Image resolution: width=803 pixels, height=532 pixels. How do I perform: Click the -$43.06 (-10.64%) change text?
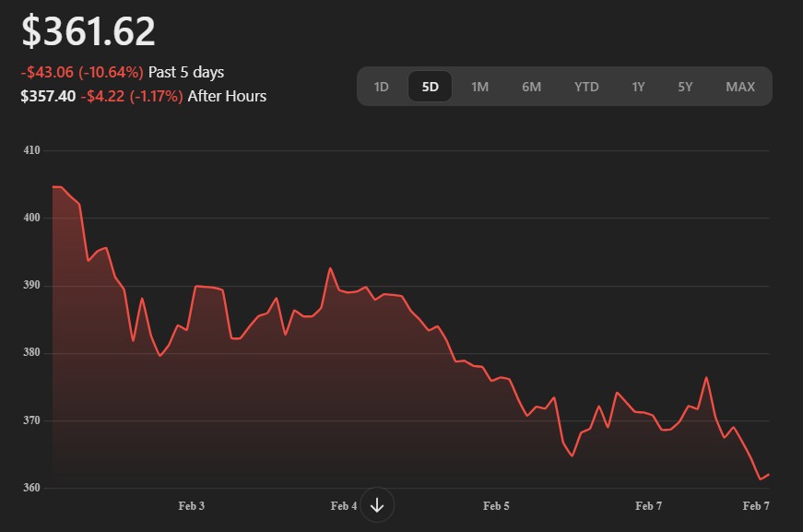click(82, 72)
